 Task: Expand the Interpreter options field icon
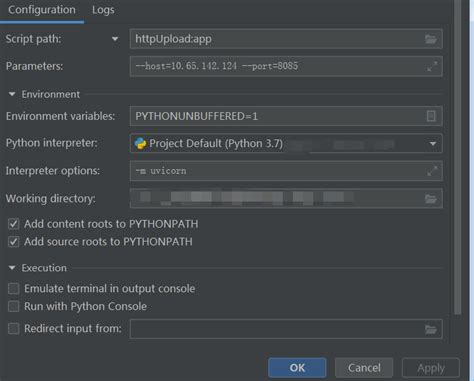coord(432,171)
